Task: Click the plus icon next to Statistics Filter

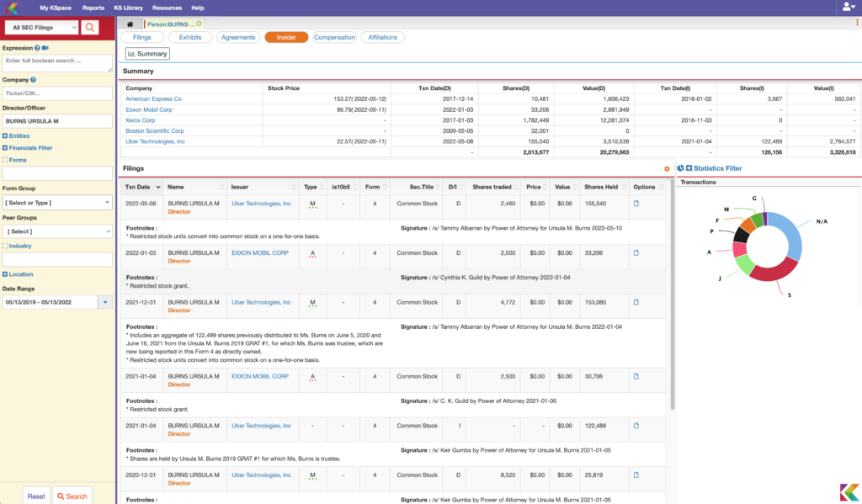Action: [690, 167]
